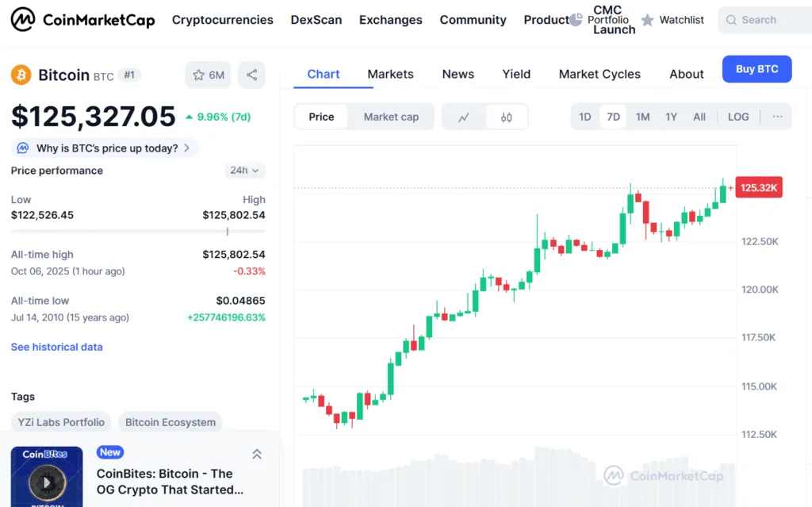This screenshot has width=812, height=507.
Task: Enable LOG scale on the chart
Action: [x=737, y=116]
